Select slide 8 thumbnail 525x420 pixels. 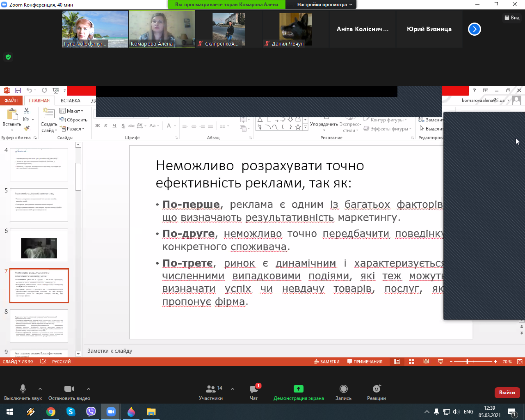pyautogui.click(x=39, y=326)
